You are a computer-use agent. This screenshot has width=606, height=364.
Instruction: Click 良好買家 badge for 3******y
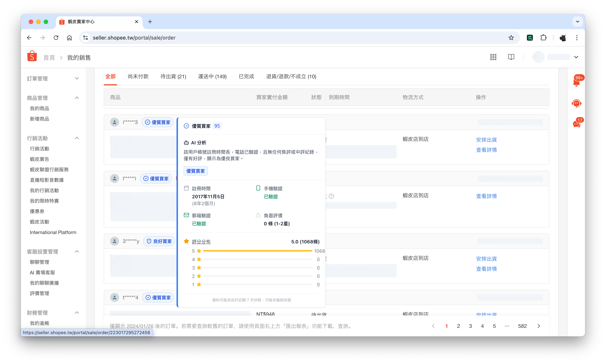[159, 241]
